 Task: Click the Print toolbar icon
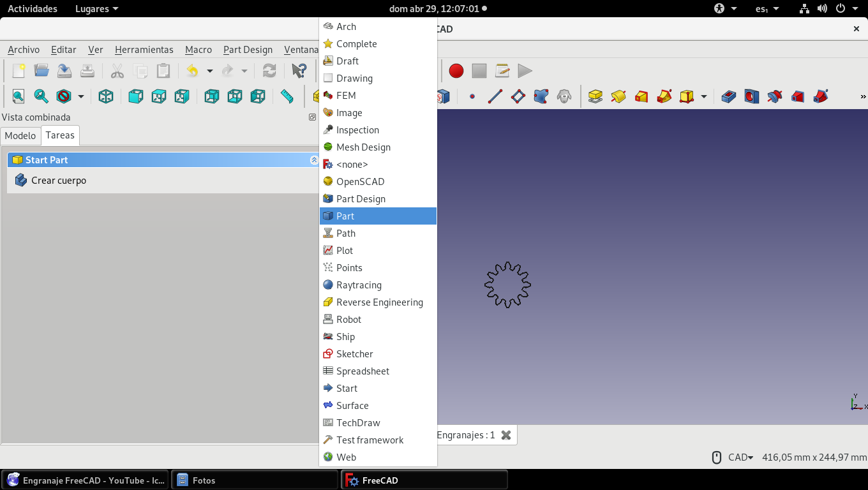(x=87, y=71)
